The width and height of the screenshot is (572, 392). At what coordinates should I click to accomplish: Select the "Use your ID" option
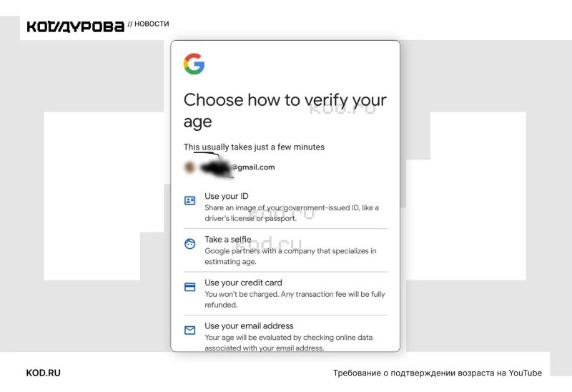pos(227,196)
